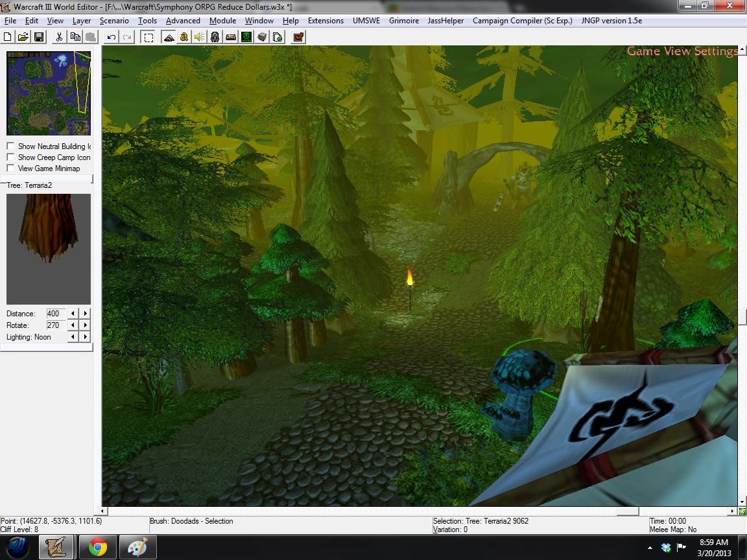
Task: Open the Import Manager pages icon
Action: (x=278, y=37)
